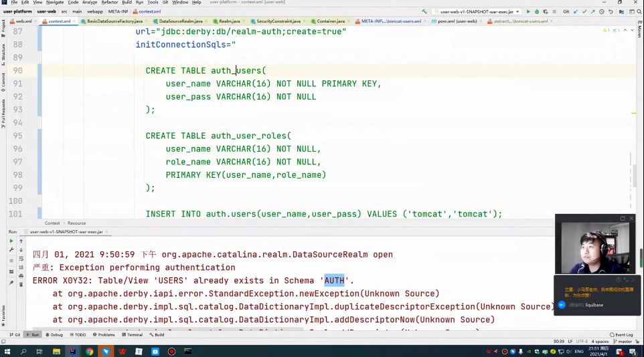Open the Terminal tool window
The image size is (644, 357).
133,334
